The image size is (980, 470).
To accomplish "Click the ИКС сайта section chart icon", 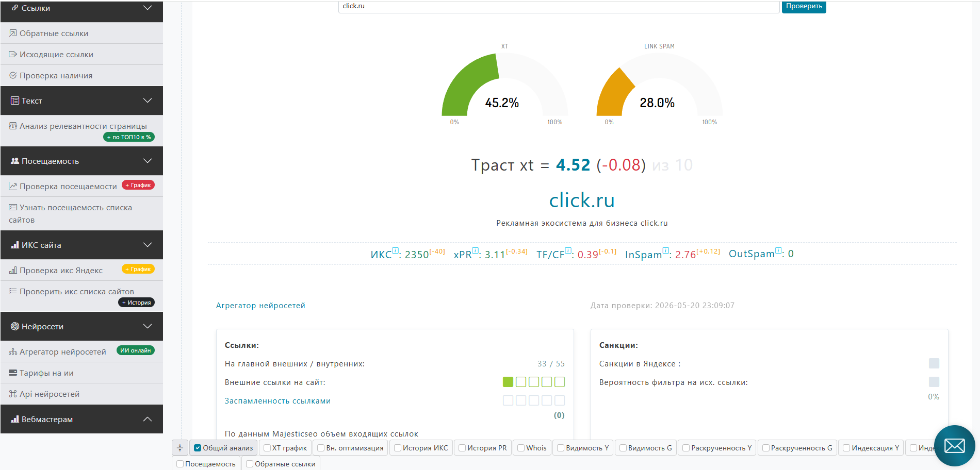I will tap(15, 245).
